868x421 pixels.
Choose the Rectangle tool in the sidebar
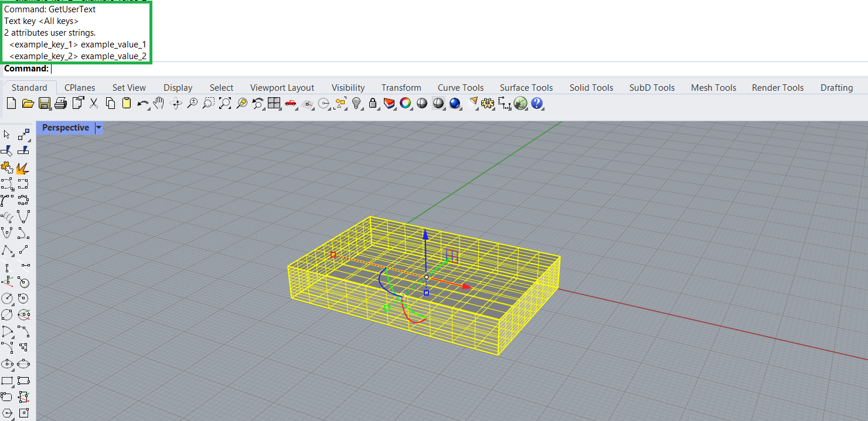[x=8, y=381]
